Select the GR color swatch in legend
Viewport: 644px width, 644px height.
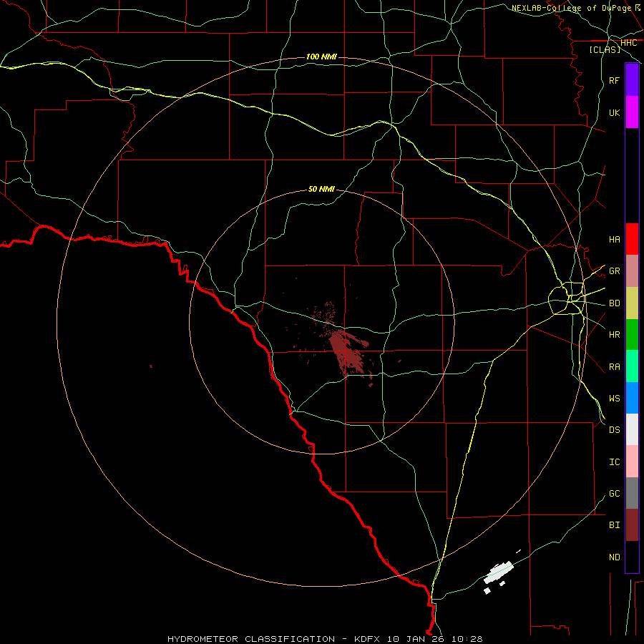click(x=632, y=270)
